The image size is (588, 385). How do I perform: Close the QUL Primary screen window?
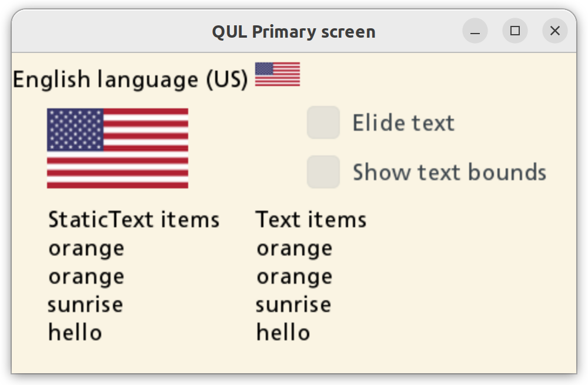coord(554,31)
